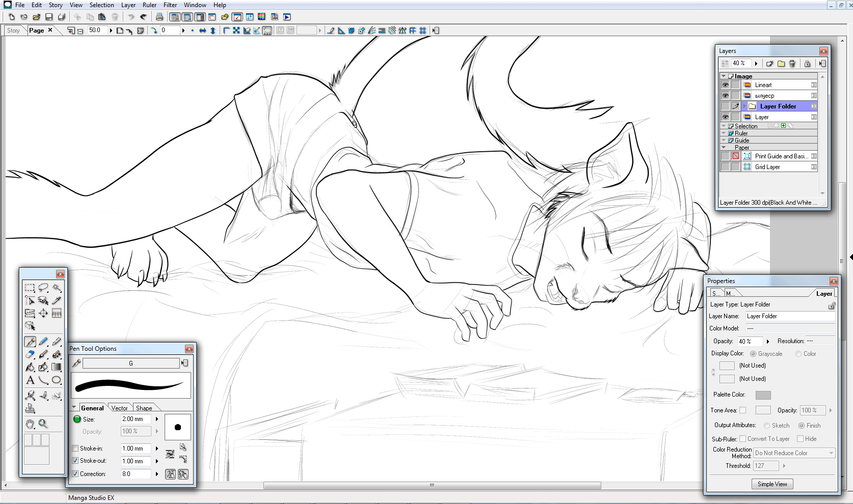Hide the ылуеср layer
The height and width of the screenshot is (504, 853).
[725, 96]
